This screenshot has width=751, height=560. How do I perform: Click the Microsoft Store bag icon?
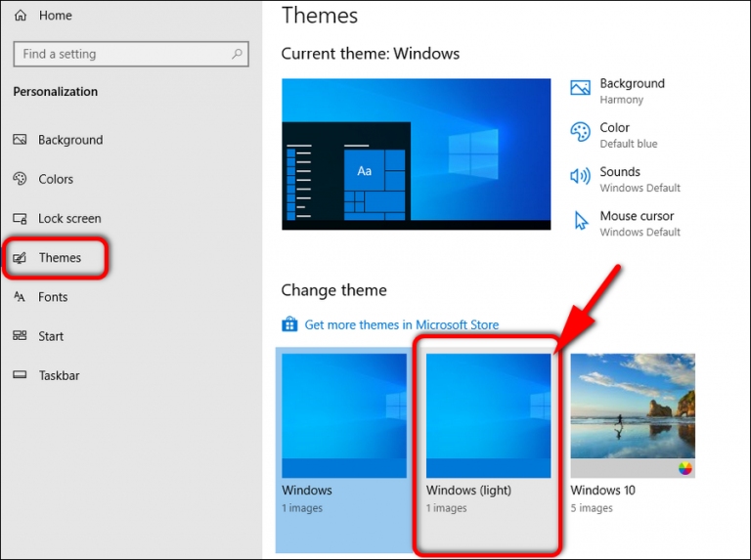[289, 324]
